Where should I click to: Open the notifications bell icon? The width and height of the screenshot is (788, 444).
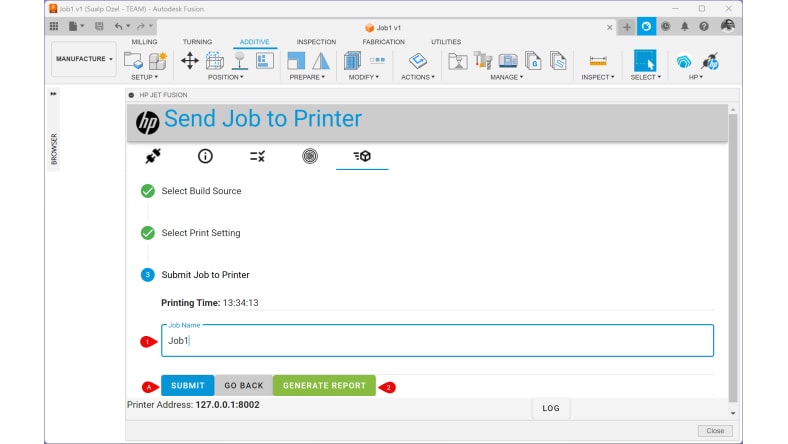[x=685, y=26]
